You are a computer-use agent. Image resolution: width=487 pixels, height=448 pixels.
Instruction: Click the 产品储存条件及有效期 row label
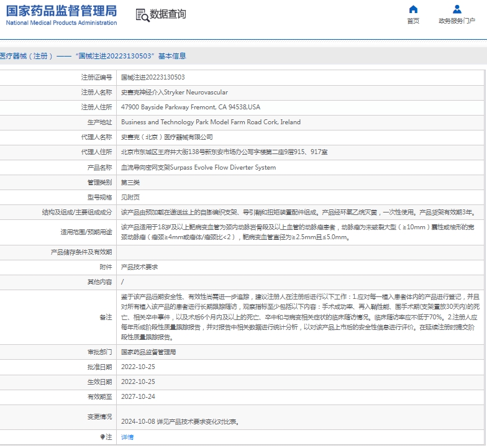81,252
